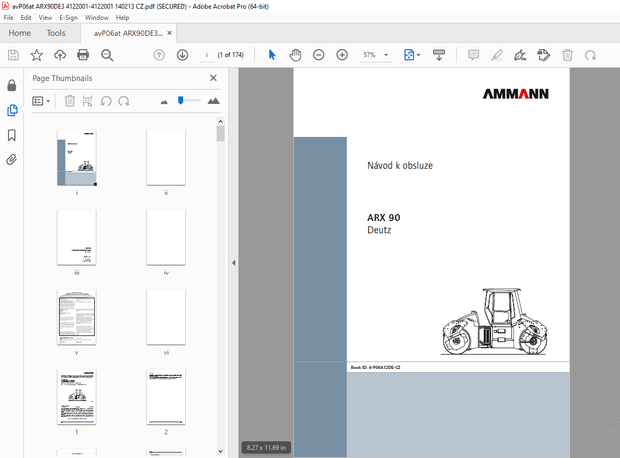Viewport: 620px width, 458px height.
Task: Rotate thumbnails clockwise
Action: tap(124, 100)
